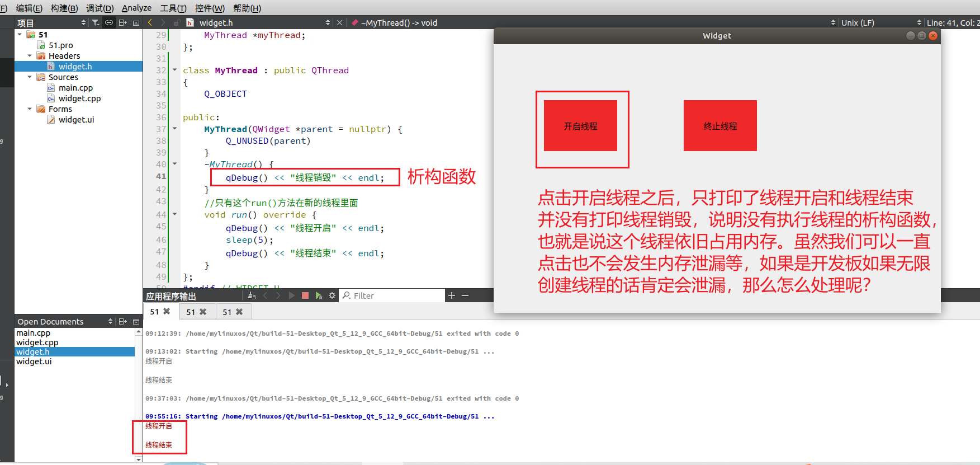The height and width of the screenshot is (465, 980).
Task: Select widget.h in the Open Documents list
Action: tap(75, 352)
